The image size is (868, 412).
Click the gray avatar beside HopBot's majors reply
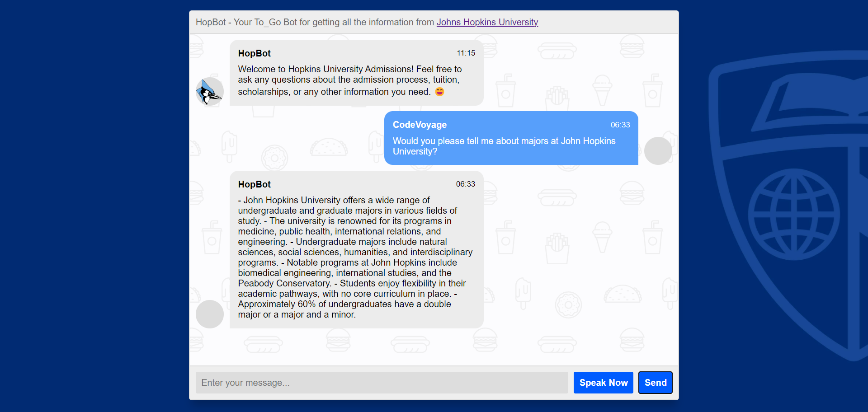(210, 314)
